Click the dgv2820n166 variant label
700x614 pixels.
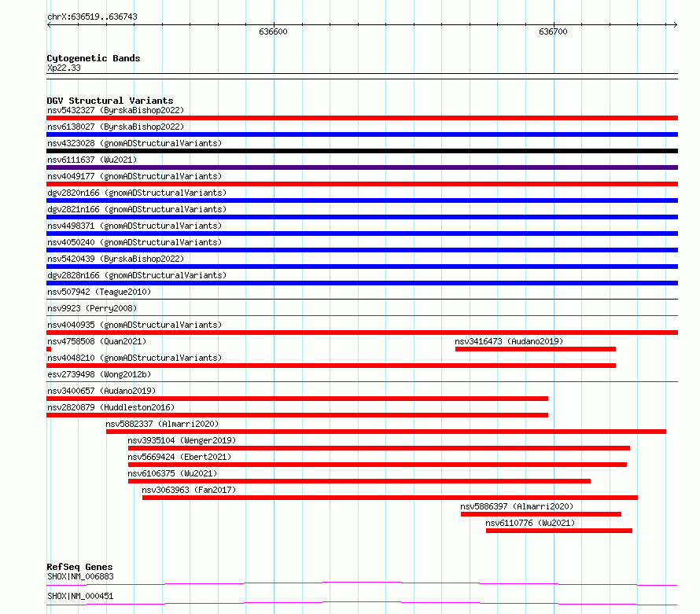[x=137, y=193]
